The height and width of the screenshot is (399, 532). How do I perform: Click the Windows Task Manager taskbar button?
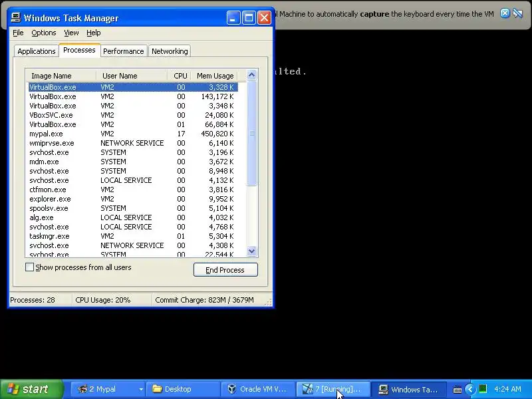[408, 389]
